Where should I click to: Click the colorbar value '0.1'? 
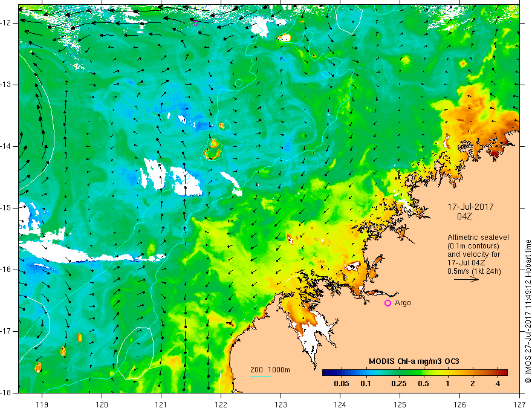click(x=365, y=384)
